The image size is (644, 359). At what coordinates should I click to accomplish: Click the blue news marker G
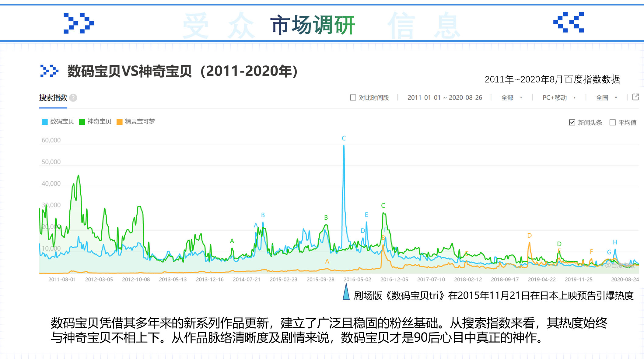[609, 252]
